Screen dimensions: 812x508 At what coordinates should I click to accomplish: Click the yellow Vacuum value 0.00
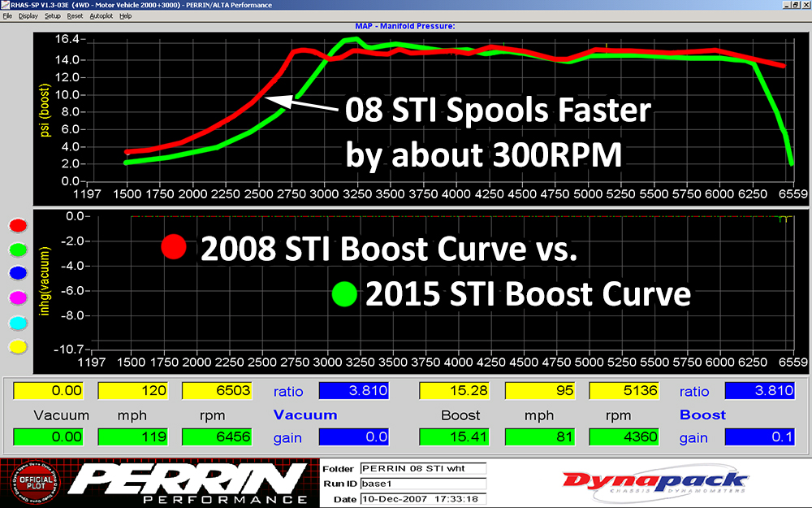click(x=48, y=390)
